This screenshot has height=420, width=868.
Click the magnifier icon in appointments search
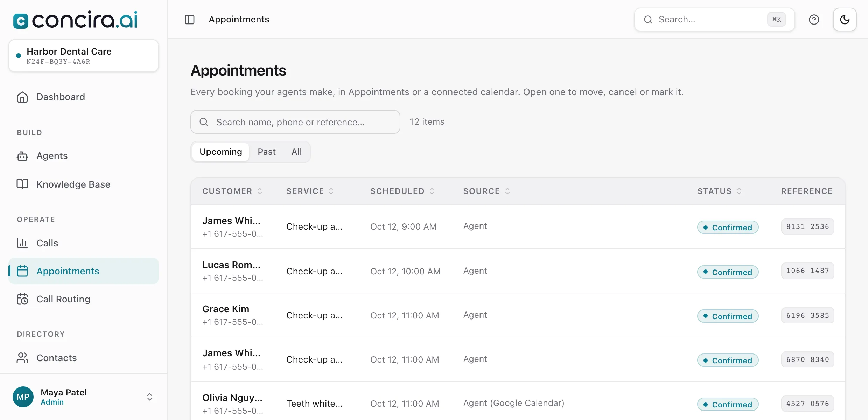tap(204, 122)
